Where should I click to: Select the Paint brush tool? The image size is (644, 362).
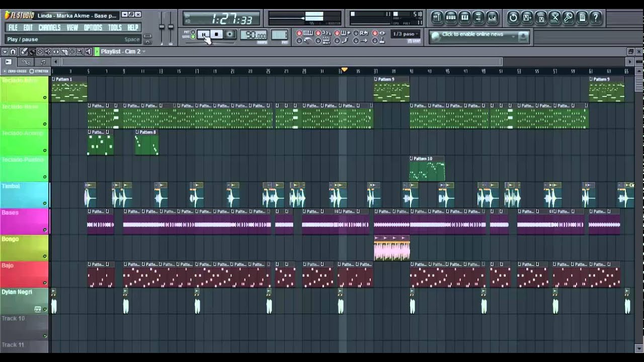[x=32, y=51]
